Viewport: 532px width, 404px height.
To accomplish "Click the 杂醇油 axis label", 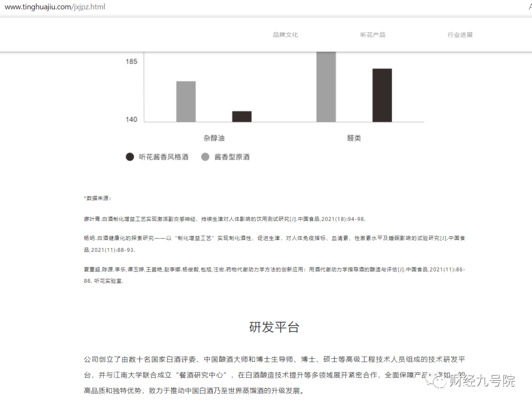I will 214,138.
